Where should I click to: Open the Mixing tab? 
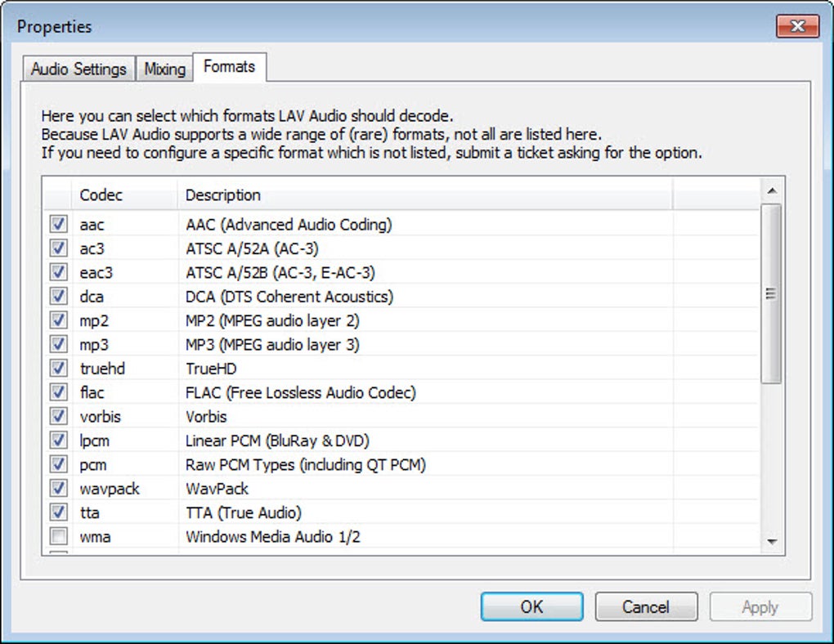[165, 69]
